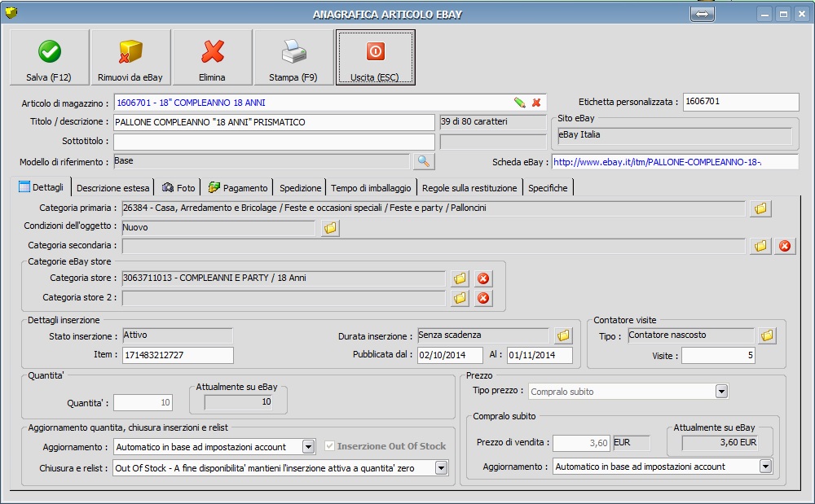Remove Categoria store with red X icon
The height and width of the screenshot is (504, 815).
click(x=483, y=278)
